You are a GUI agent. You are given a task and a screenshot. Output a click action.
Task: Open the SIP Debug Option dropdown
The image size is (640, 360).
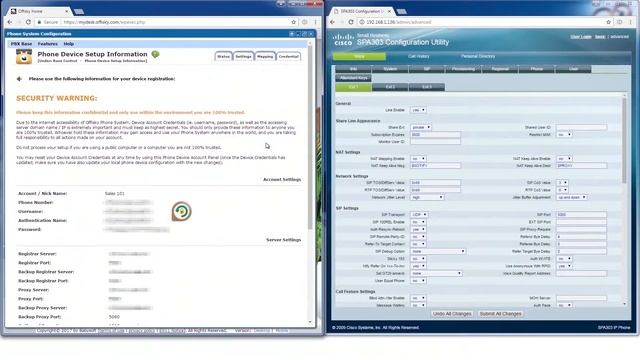(438, 251)
